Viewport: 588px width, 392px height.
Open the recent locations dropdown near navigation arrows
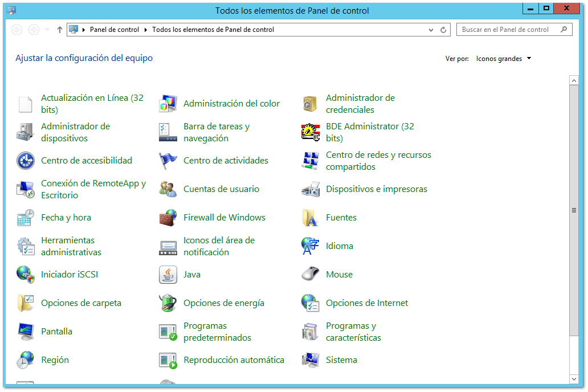(47, 30)
